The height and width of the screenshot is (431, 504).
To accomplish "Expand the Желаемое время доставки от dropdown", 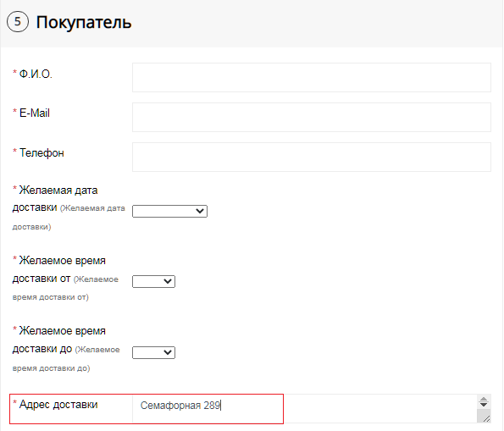I will (x=153, y=281).
